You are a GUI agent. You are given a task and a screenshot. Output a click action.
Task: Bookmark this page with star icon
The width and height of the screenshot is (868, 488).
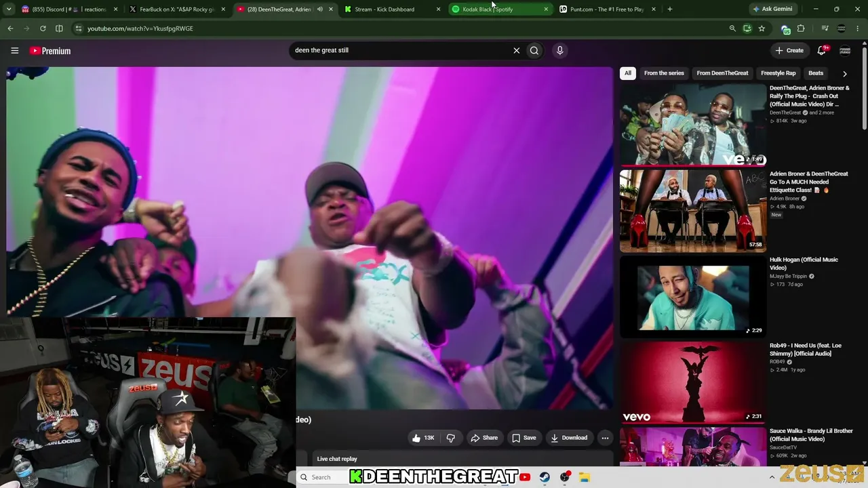(x=762, y=28)
